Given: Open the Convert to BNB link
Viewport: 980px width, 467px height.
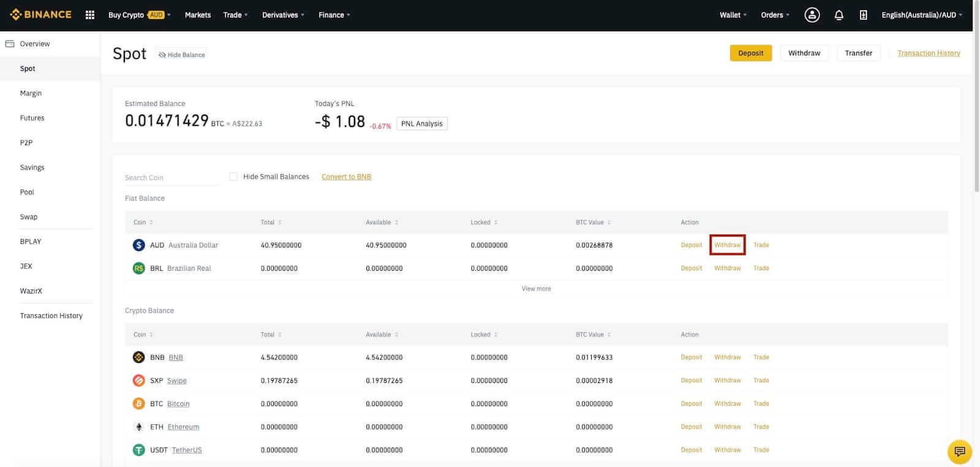Looking at the screenshot, I should click(x=346, y=177).
